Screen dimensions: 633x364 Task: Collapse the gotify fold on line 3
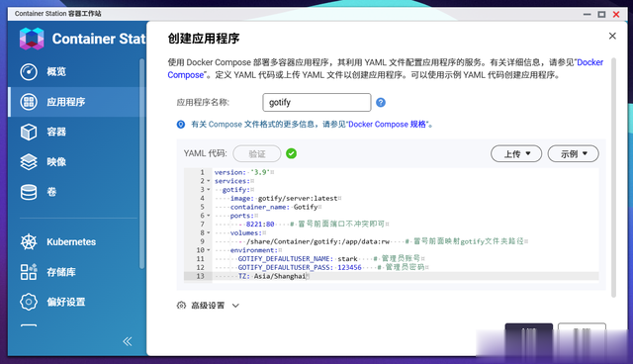pos(209,189)
